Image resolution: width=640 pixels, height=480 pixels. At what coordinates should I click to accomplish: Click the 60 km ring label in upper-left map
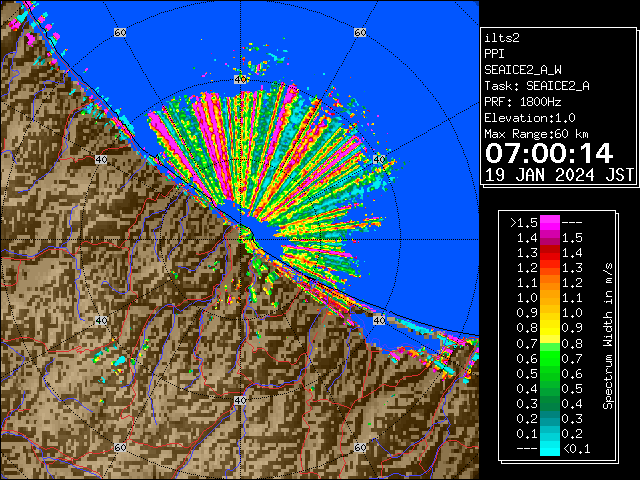(120, 32)
